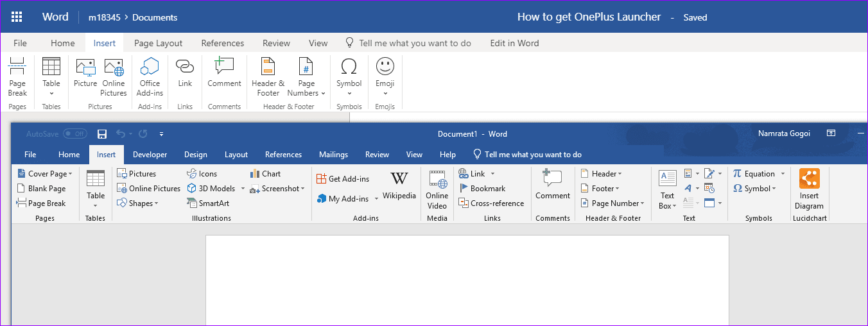The image size is (868, 326).
Task: Click Quick Parts icon in Text group
Action: pyautogui.click(x=688, y=174)
